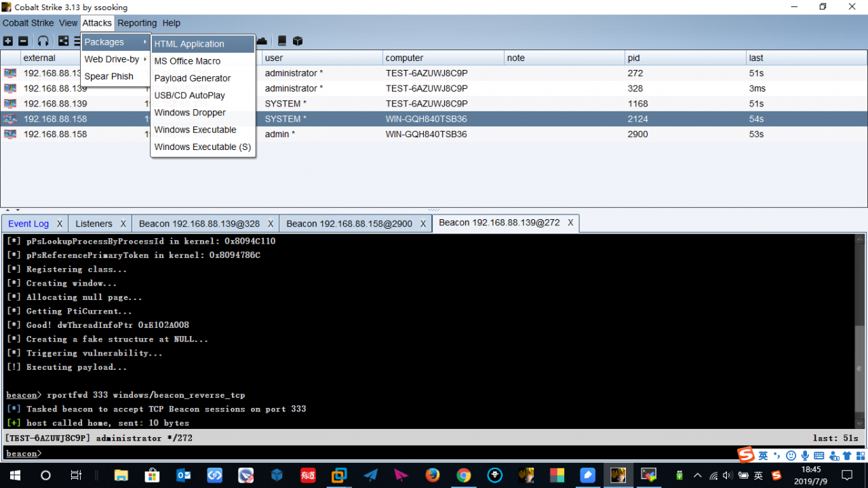Close the Event Log tab
This screenshot has width=868, height=488.
(60, 224)
